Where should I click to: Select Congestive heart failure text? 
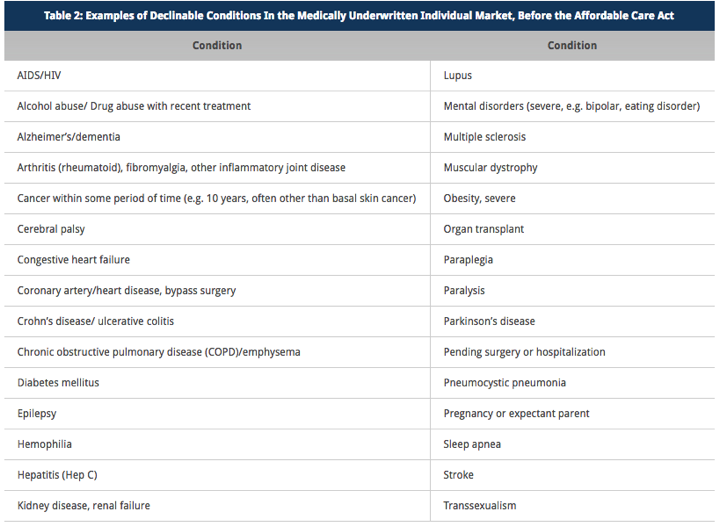click(73, 260)
